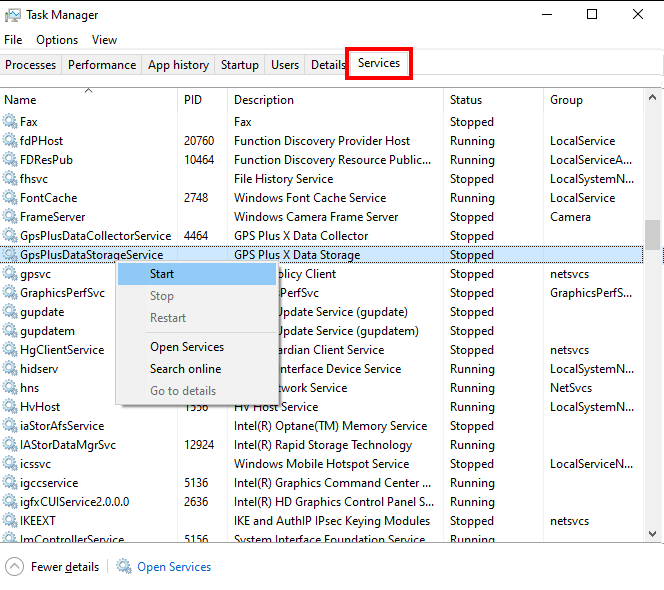The height and width of the screenshot is (590, 664).
Task: Click the gear icon next to Fax service
Action: click(10, 122)
